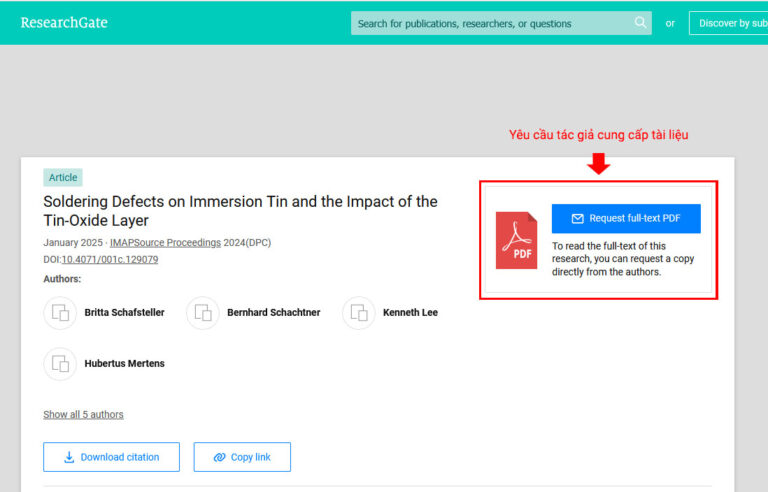Expand Show all 5 authors
The width and height of the screenshot is (768, 492).
tap(83, 415)
